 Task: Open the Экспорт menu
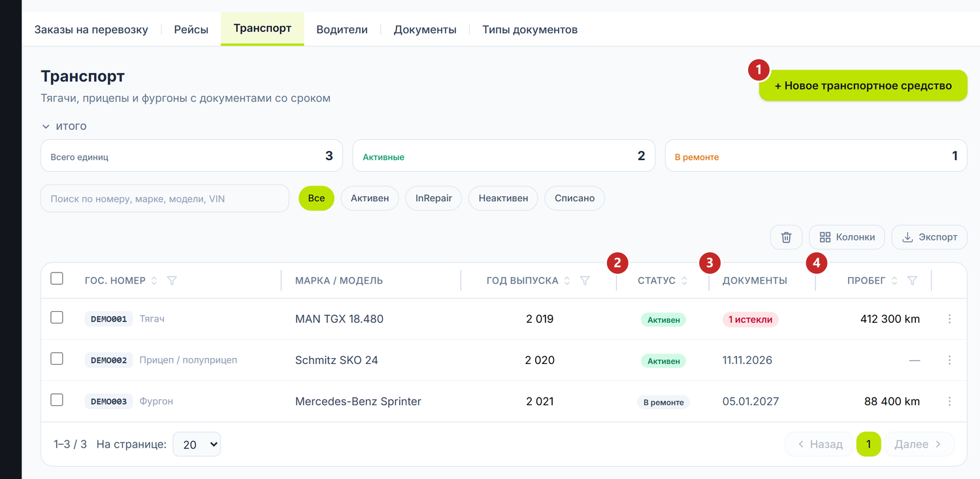[x=929, y=237]
